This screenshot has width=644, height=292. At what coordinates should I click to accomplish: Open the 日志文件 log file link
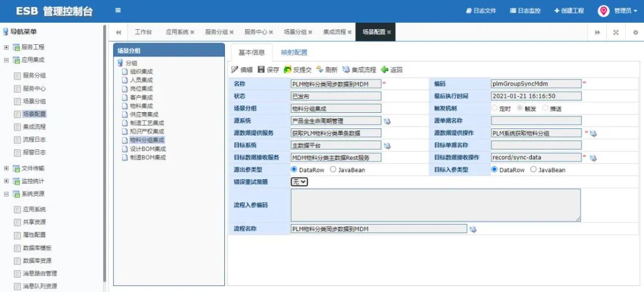pos(481,11)
